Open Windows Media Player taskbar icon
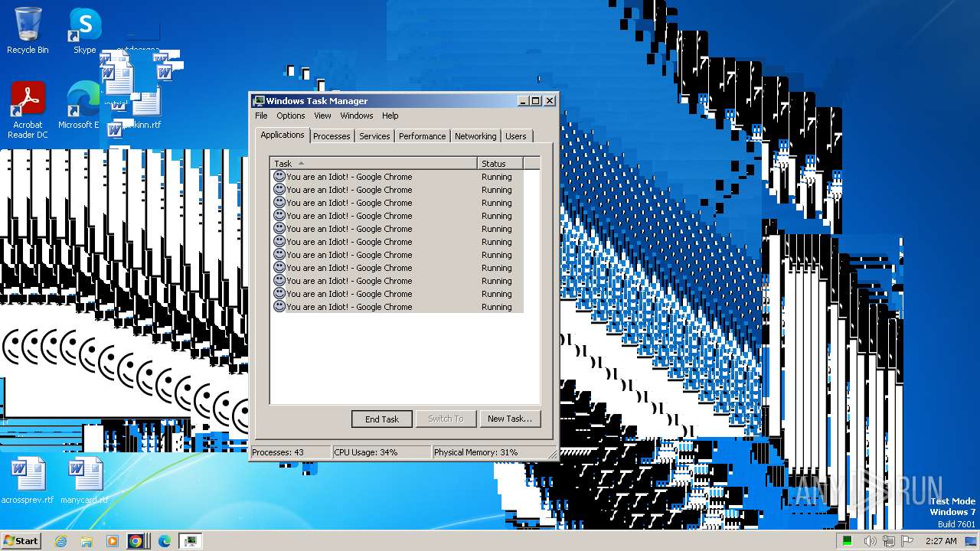Screen dimensions: 980x551 point(113,541)
